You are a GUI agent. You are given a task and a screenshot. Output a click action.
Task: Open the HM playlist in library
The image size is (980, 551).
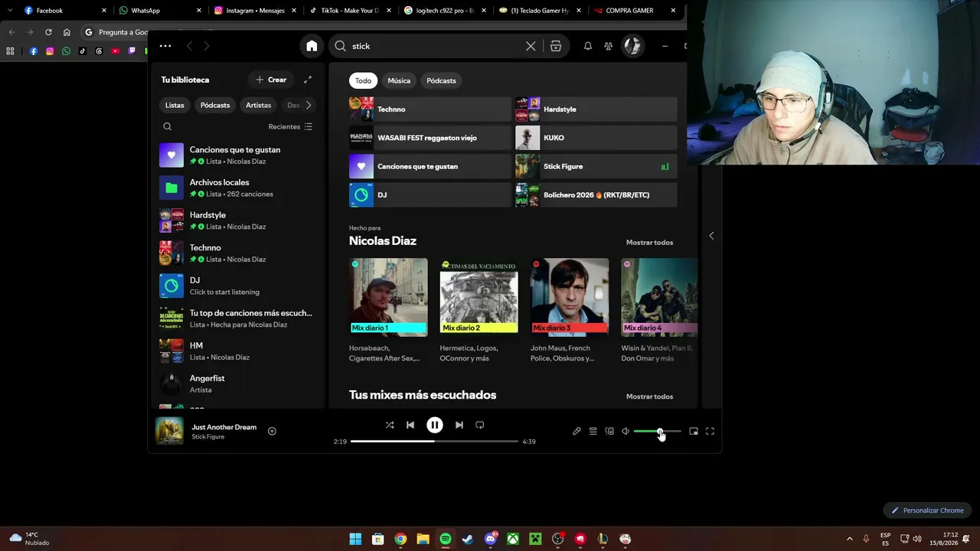point(237,351)
